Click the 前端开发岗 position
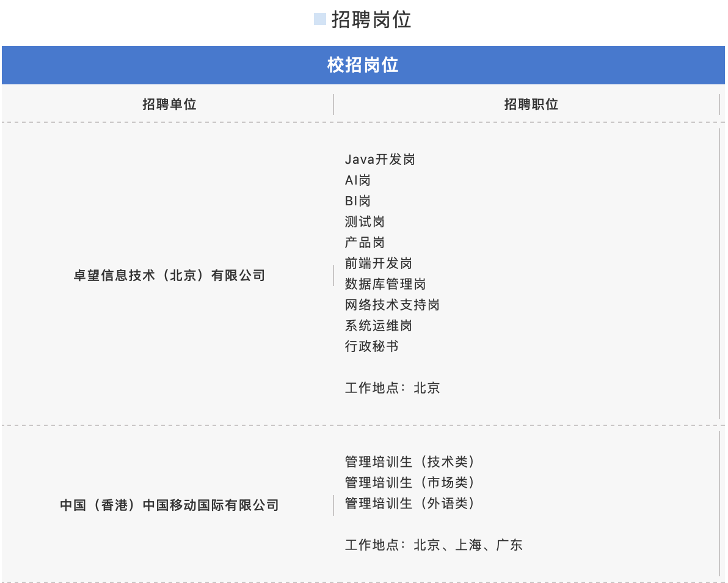 [379, 263]
